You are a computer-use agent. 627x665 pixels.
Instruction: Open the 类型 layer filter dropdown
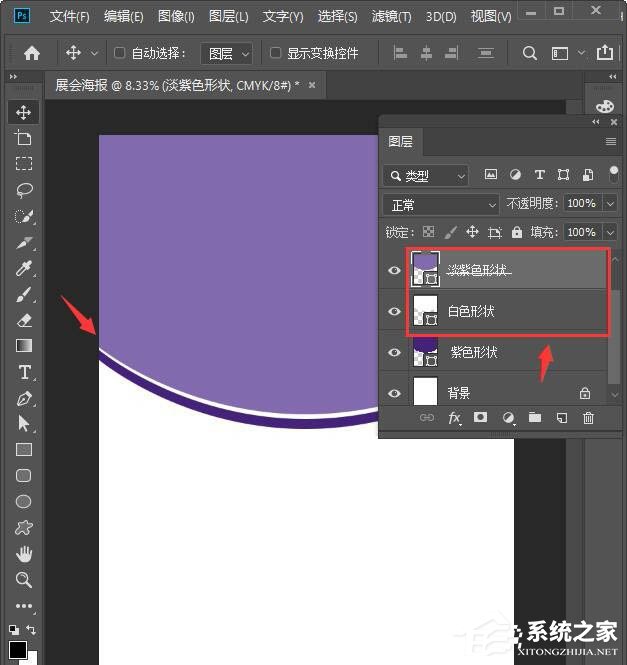426,176
